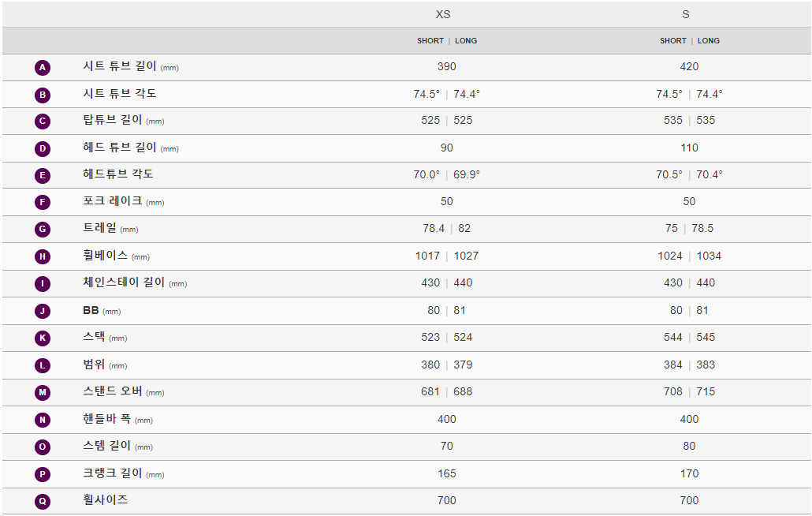Choose LONG under the XS column
The image size is (812, 516).
point(466,41)
